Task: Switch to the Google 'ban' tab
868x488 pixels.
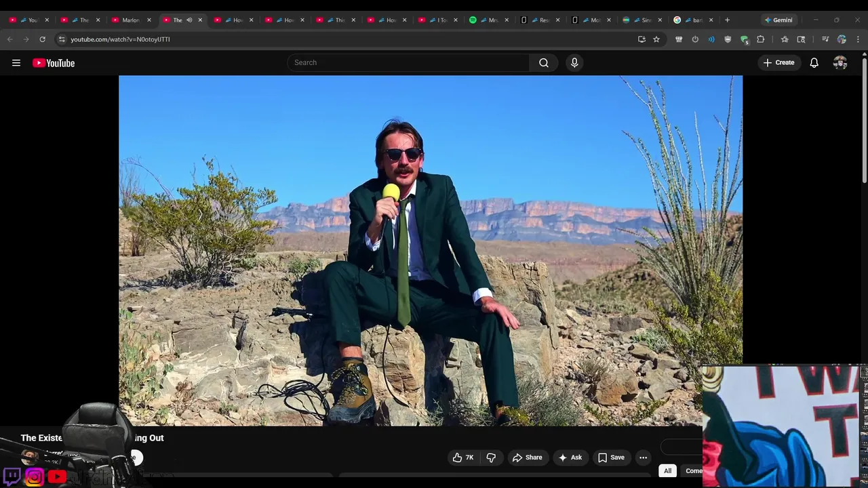Action: click(693, 20)
